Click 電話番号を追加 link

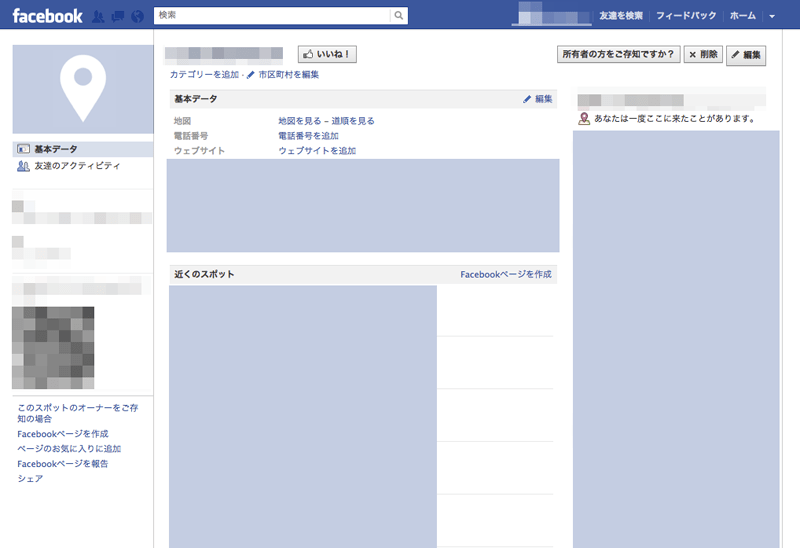tap(308, 136)
